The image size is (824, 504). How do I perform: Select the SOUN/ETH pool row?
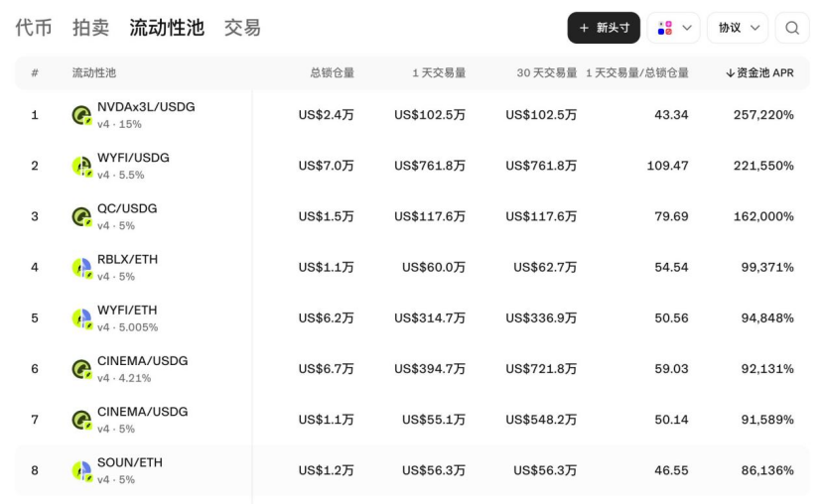412,470
